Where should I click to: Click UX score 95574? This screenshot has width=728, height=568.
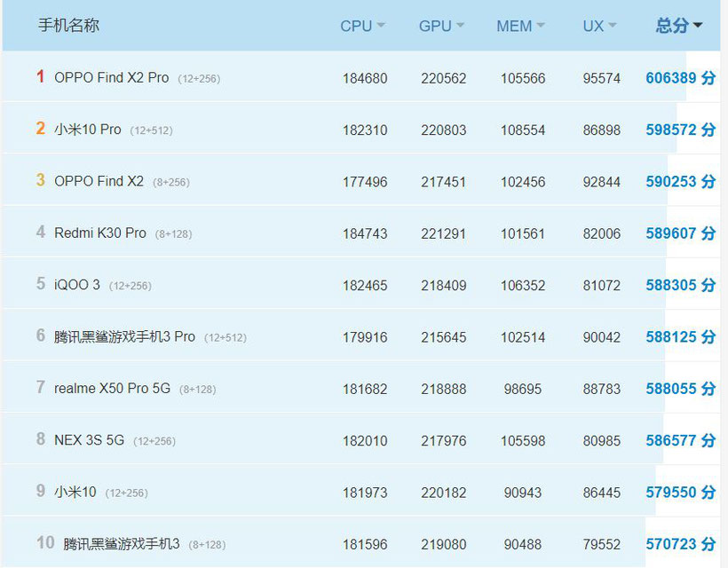[x=602, y=78]
